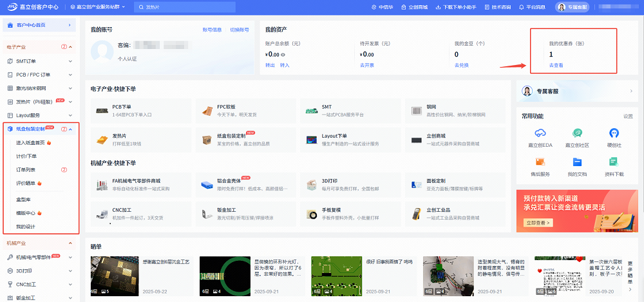Click the 资料下载 download icon

pyautogui.click(x=614, y=162)
